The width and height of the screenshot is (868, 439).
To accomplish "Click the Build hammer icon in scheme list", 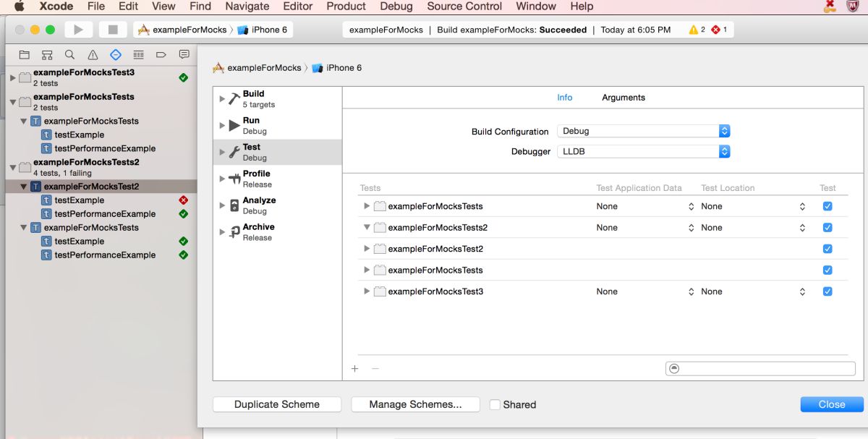I will click(234, 99).
